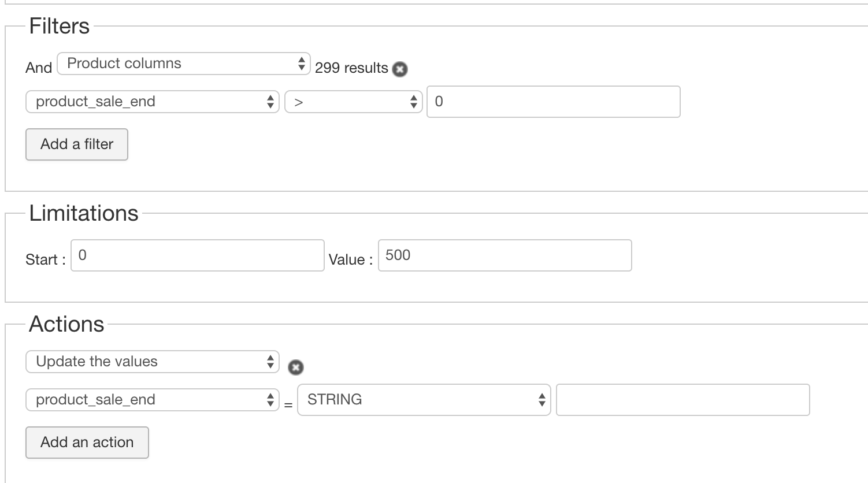This screenshot has height=483, width=868.
Task: Delete the Update the values action via X icon
Action: 295,367
